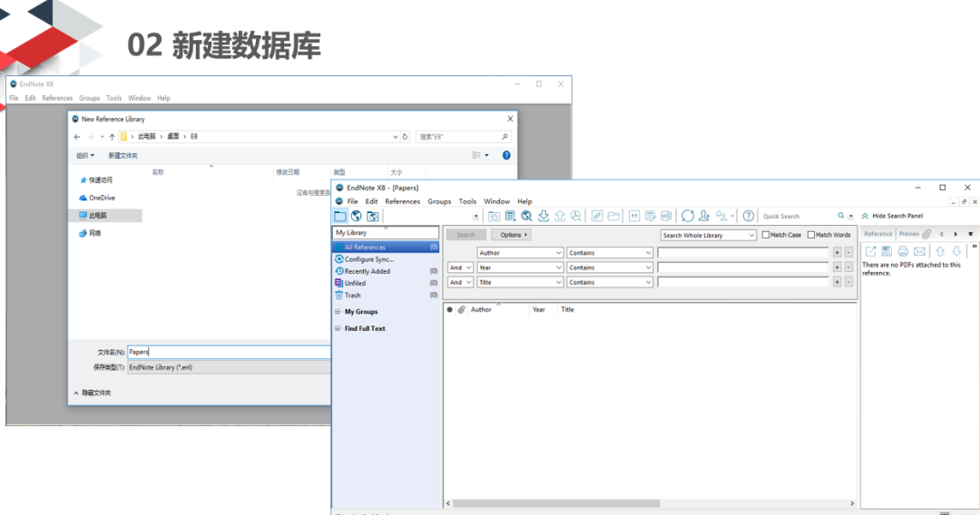Screen dimensions: 980x515
Task: Open the References menu in Papers window
Action: (x=403, y=201)
